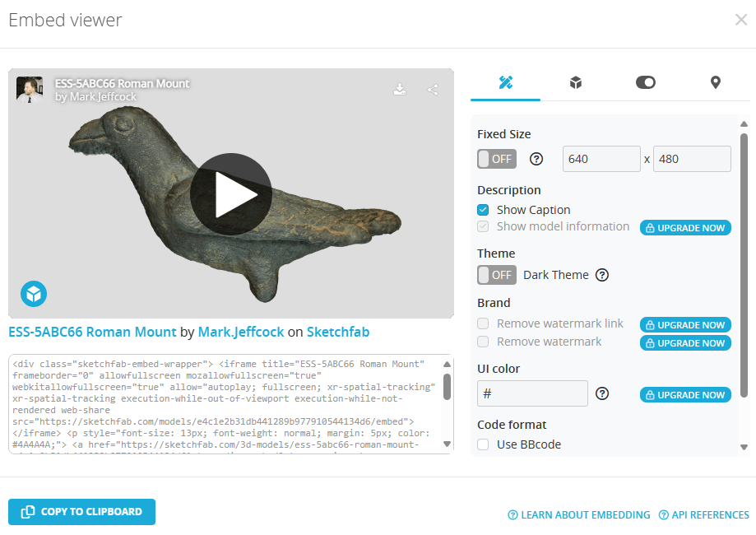Open the Sketchfab caption link

pyautogui.click(x=338, y=332)
